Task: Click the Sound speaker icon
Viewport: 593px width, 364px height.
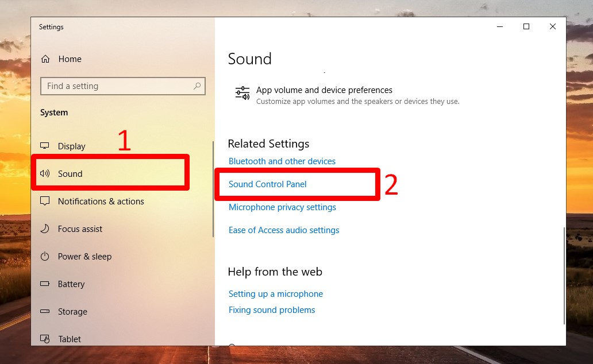Action: 45,173
